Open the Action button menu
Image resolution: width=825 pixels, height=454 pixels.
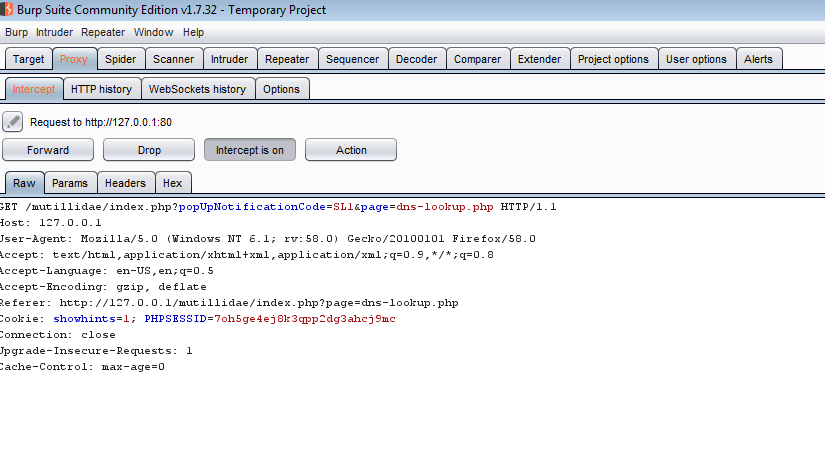click(351, 150)
